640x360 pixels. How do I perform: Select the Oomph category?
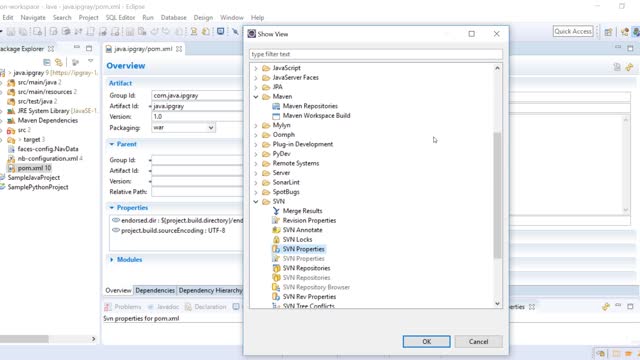[x=284, y=135]
